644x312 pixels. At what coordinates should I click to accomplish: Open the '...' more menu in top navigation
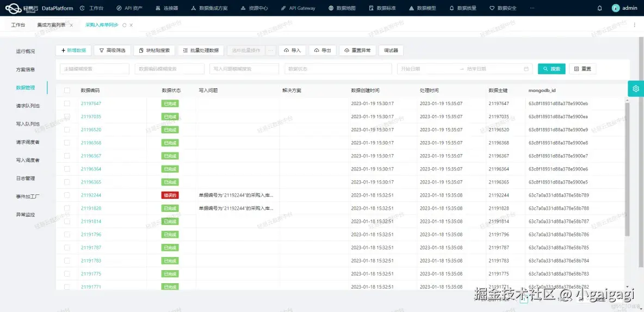tap(532, 8)
